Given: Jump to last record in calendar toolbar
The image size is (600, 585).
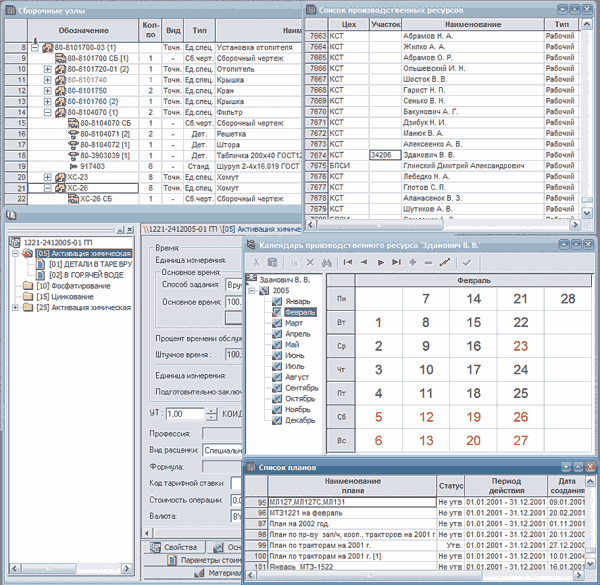Looking at the screenshot, I should coord(396,262).
